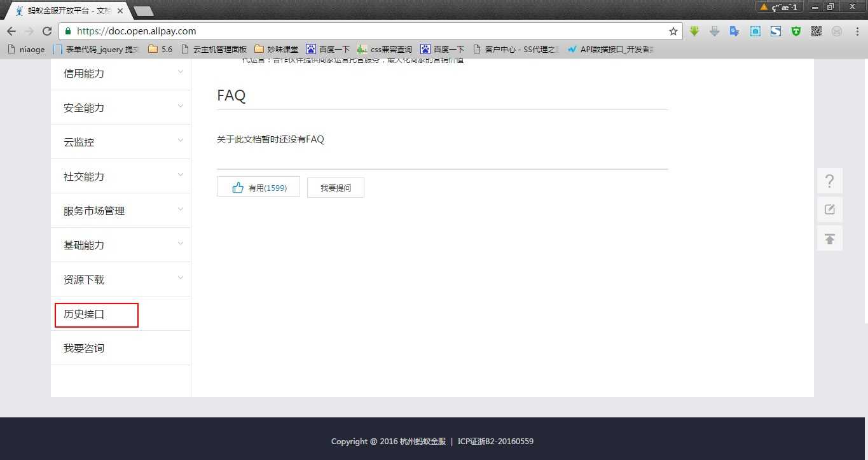Click the 有用(1599) button
The width and height of the screenshot is (868, 460).
point(258,187)
